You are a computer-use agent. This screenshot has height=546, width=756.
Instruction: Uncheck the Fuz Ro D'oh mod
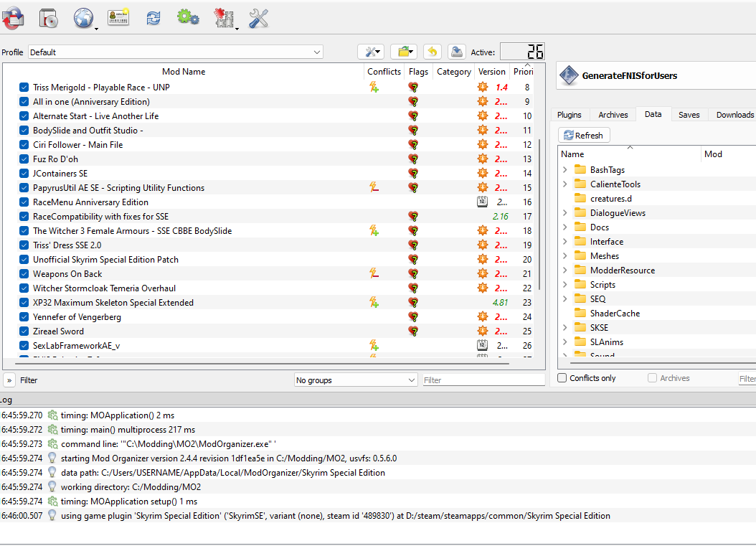click(x=24, y=159)
